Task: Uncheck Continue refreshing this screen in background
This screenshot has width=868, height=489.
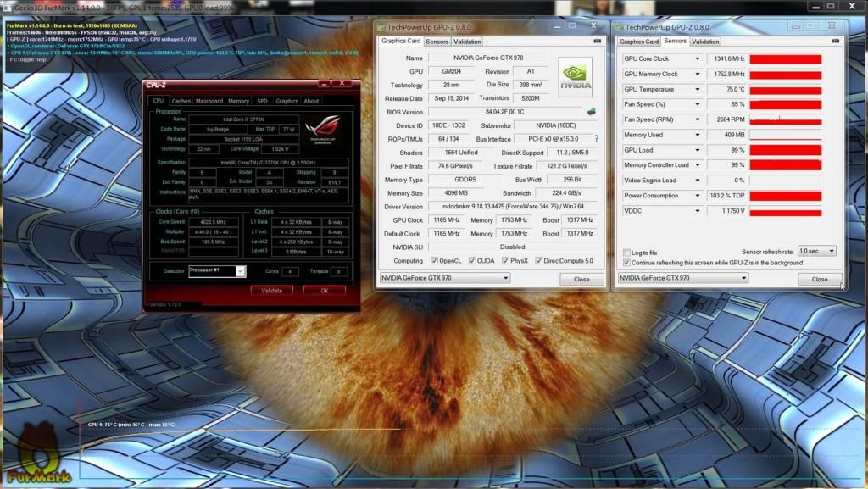Action: click(x=626, y=263)
